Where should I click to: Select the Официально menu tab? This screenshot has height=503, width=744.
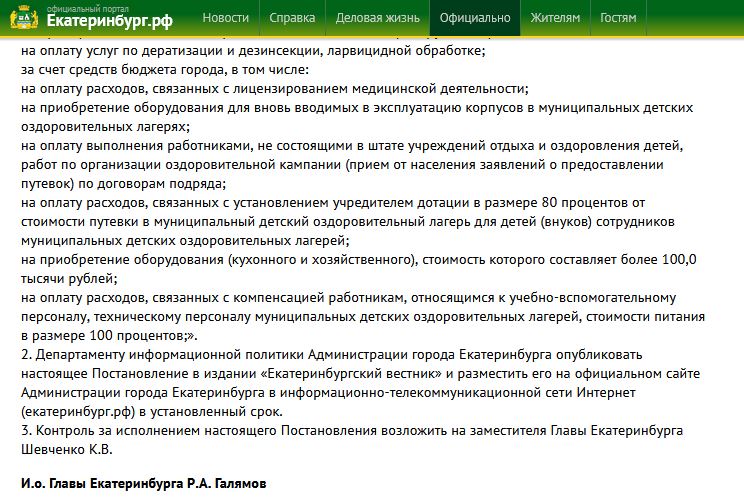[x=475, y=18]
